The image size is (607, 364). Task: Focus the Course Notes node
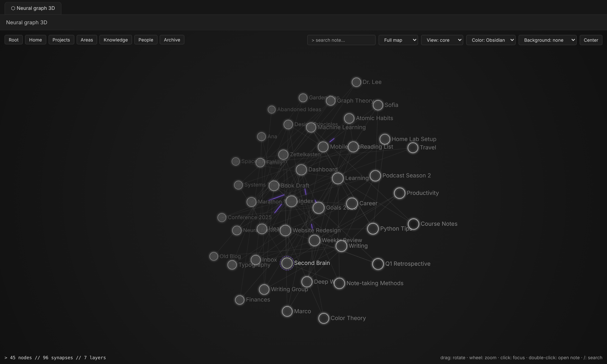click(414, 224)
